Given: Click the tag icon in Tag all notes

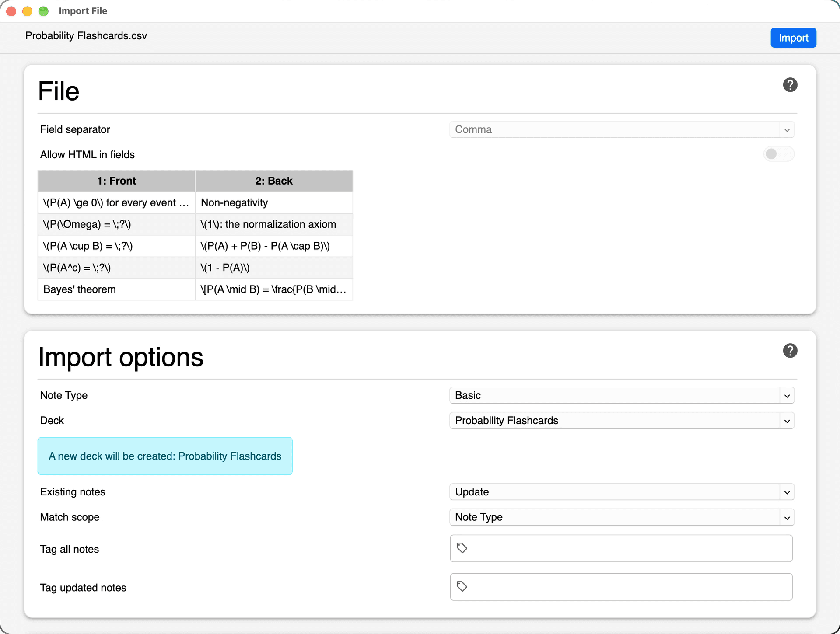Looking at the screenshot, I should 462,548.
